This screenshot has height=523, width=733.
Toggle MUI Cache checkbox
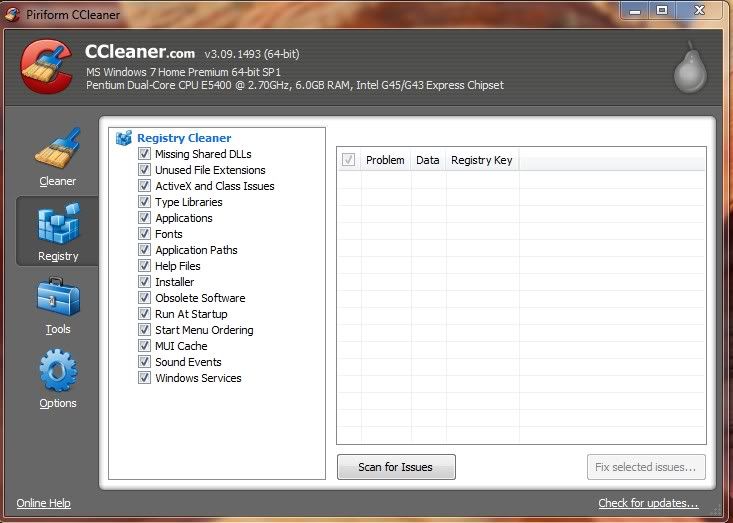[144, 346]
